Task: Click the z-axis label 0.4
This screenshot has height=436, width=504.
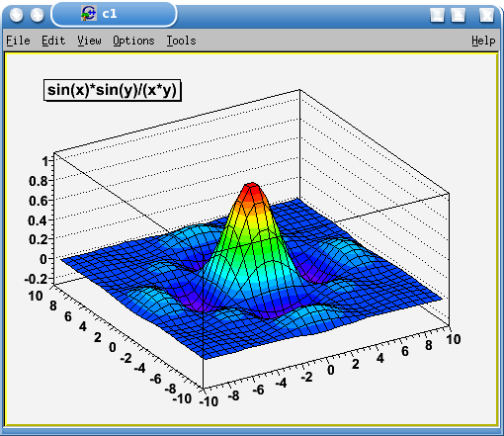Action: (39, 220)
